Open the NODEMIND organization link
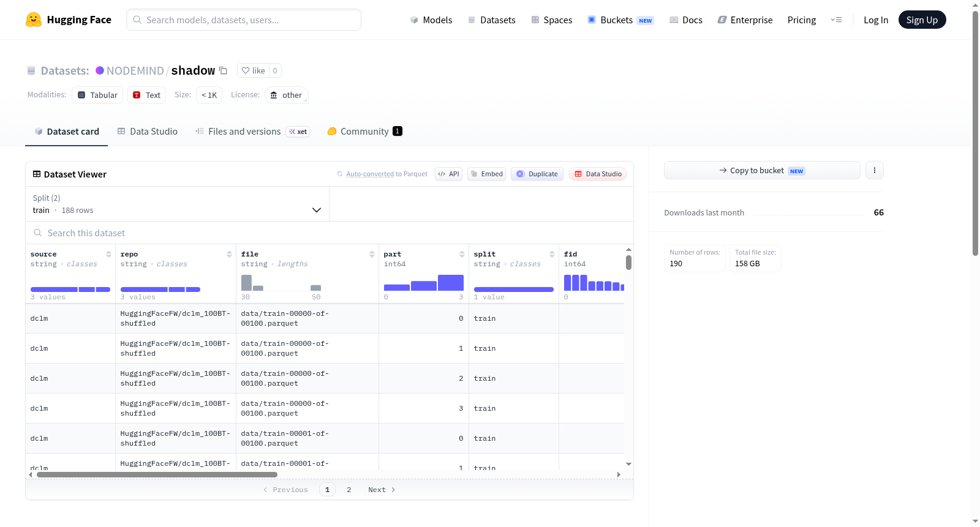This screenshot has height=527, width=980. tap(135, 71)
